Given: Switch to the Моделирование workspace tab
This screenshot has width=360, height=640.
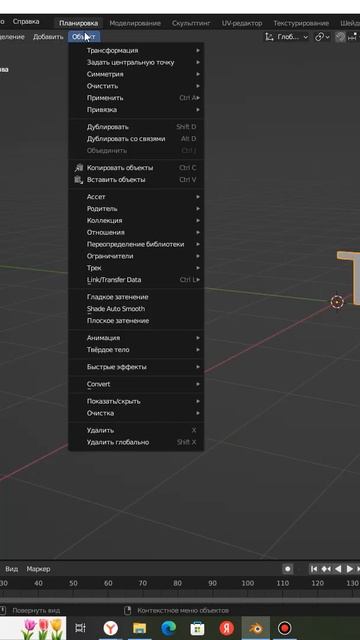Looking at the screenshot, I should click(x=135, y=23).
